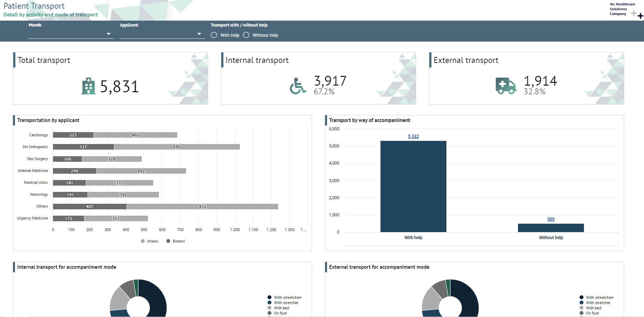
Task: Click the hospital building icon in Total transport
Action: [x=88, y=86]
